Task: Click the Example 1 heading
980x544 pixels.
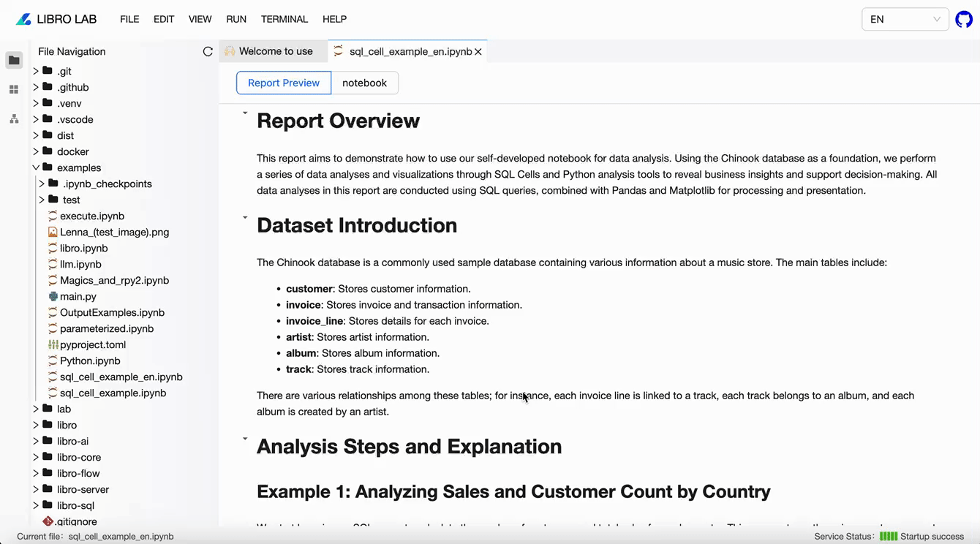Action: pos(513,491)
